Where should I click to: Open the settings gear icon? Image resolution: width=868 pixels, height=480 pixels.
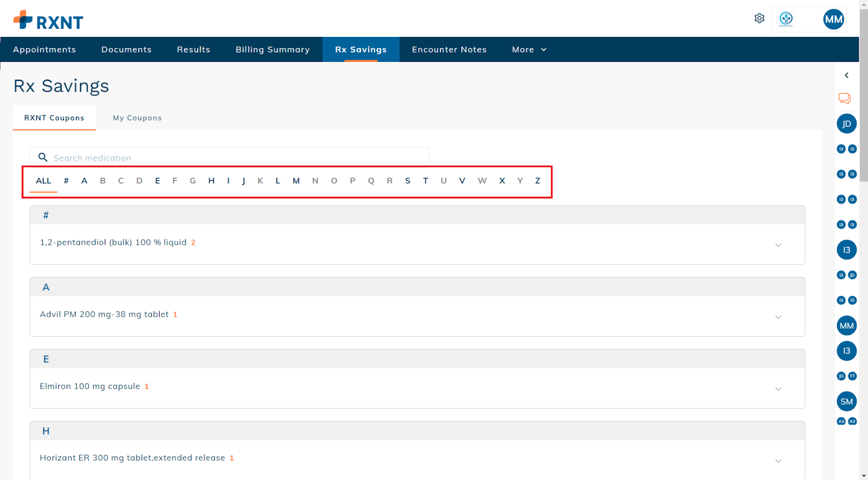coord(759,18)
